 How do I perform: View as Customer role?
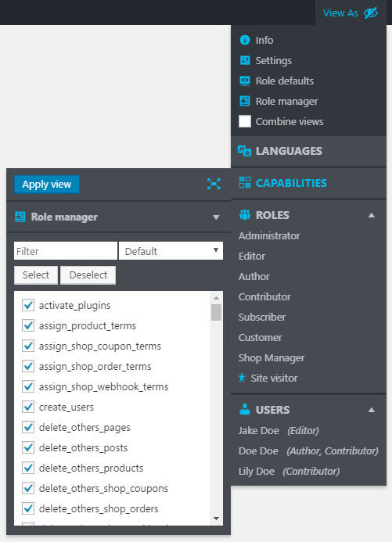pyautogui.click(x=260, y=337)
